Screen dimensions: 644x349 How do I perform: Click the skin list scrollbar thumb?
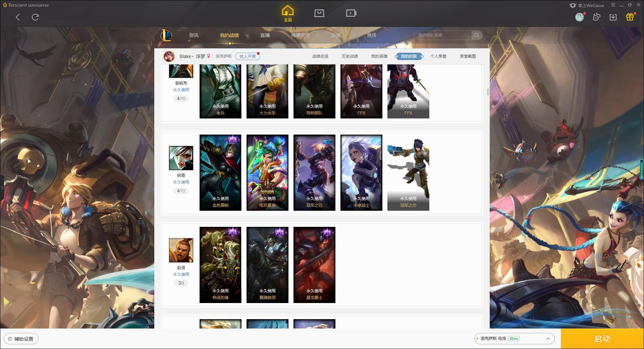[488, 92]
